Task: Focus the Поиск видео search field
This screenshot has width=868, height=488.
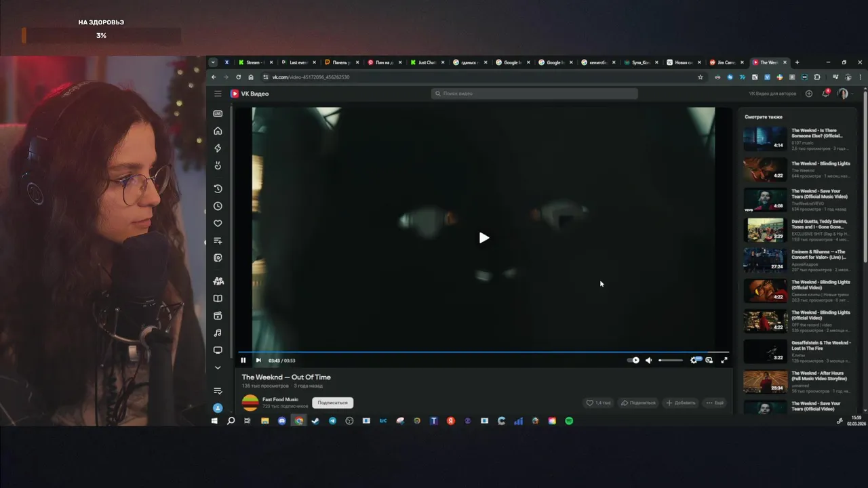Action: [x=534, y=94]
